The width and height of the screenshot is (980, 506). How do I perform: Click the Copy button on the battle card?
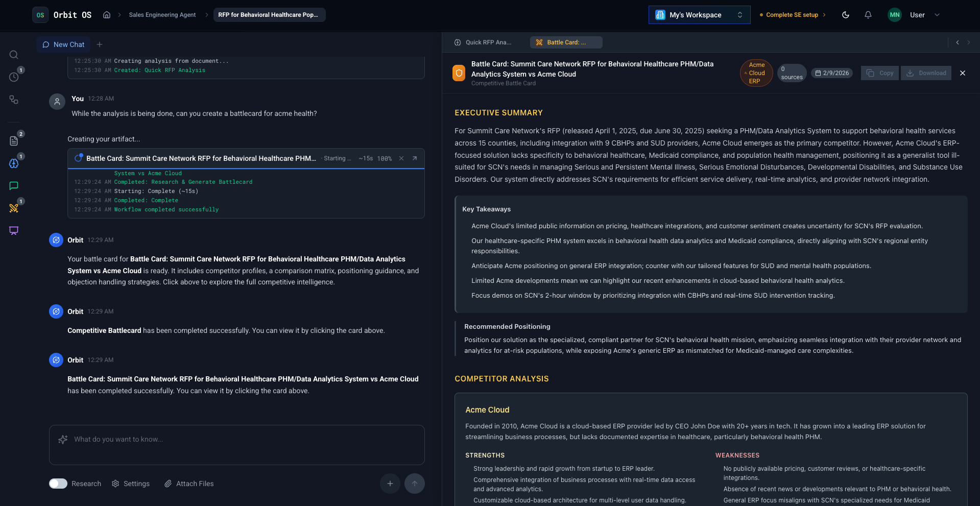[x=879, y=73]
